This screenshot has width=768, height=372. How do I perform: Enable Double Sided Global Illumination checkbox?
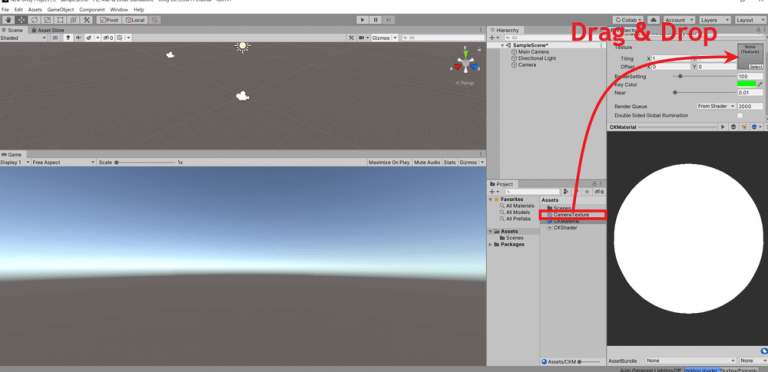(x=740, y=116)
